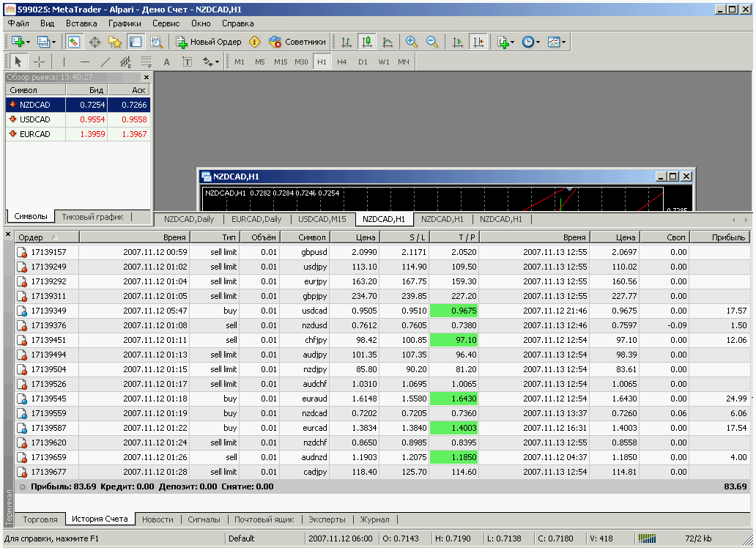Set the timeframe to H4
This screenshot has height=548, width=756.
coord(342,62)
